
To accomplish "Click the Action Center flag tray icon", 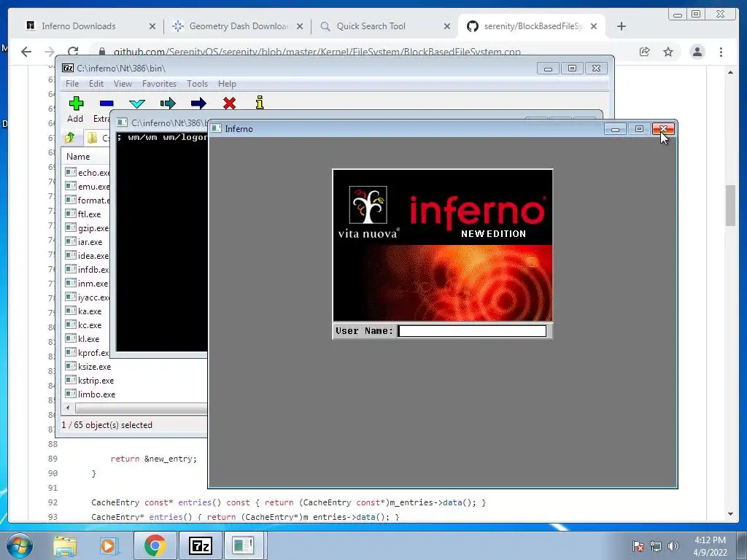I will [x=638, y=546].
